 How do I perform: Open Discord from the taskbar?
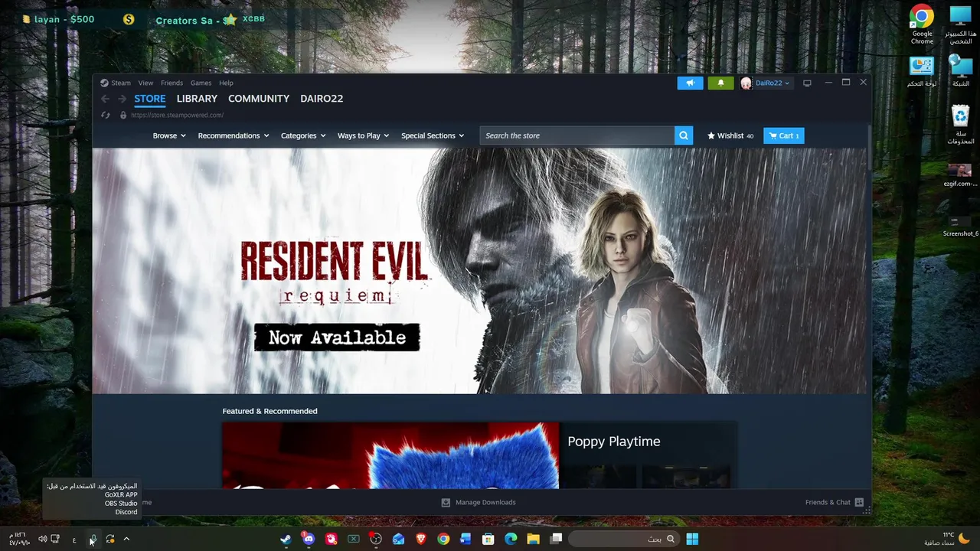(308, 539)
